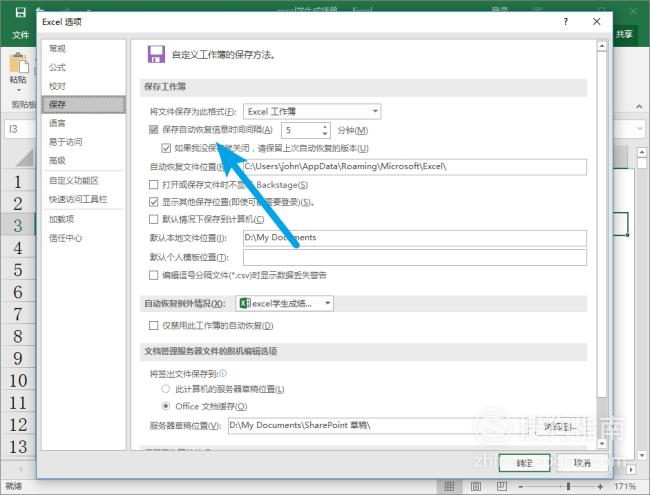Image resolution: width=650 pixels, height=495 pixels.
Task: Decrease auto-recover minutes with down arrow
Action: pos(325,134)
